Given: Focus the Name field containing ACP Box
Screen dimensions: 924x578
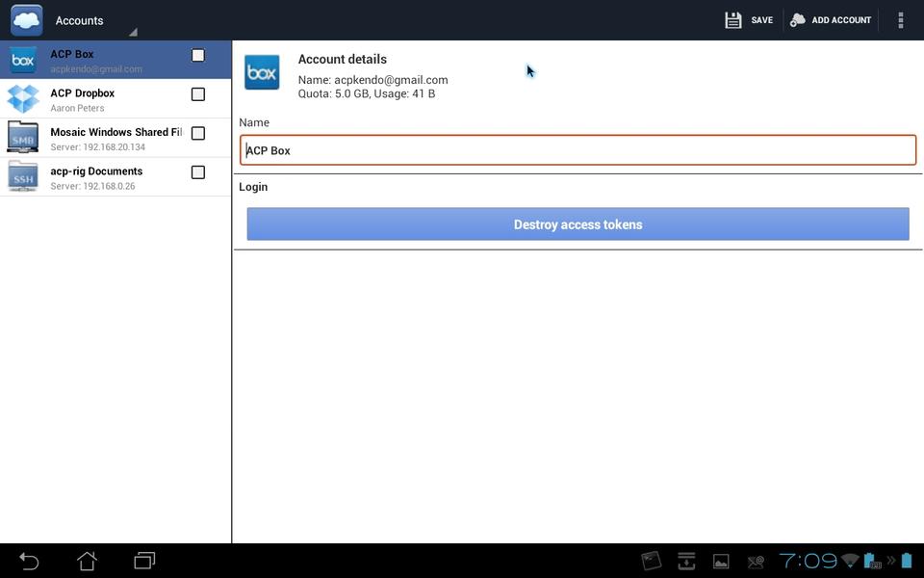Looking at the screenshot, I should point(577,150).
